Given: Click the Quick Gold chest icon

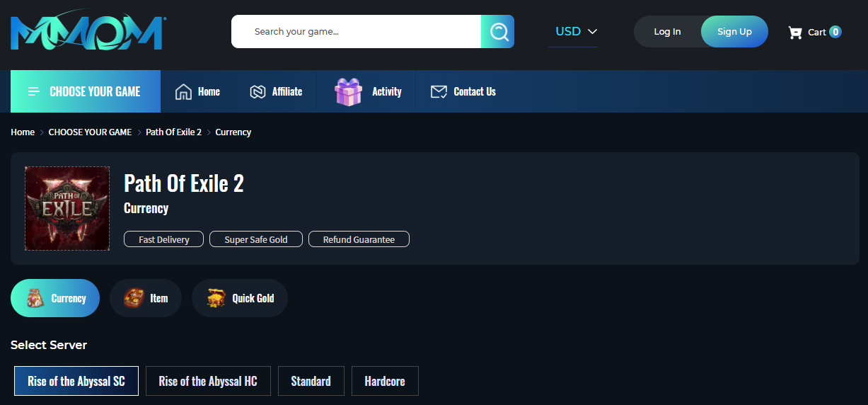Looking at the screenshot, I should [216, 298].
